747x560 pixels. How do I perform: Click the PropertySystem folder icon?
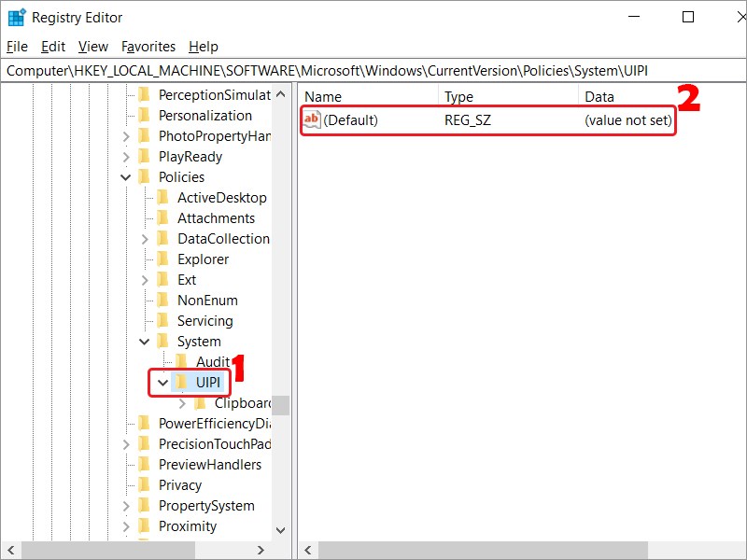coord(145,505)
